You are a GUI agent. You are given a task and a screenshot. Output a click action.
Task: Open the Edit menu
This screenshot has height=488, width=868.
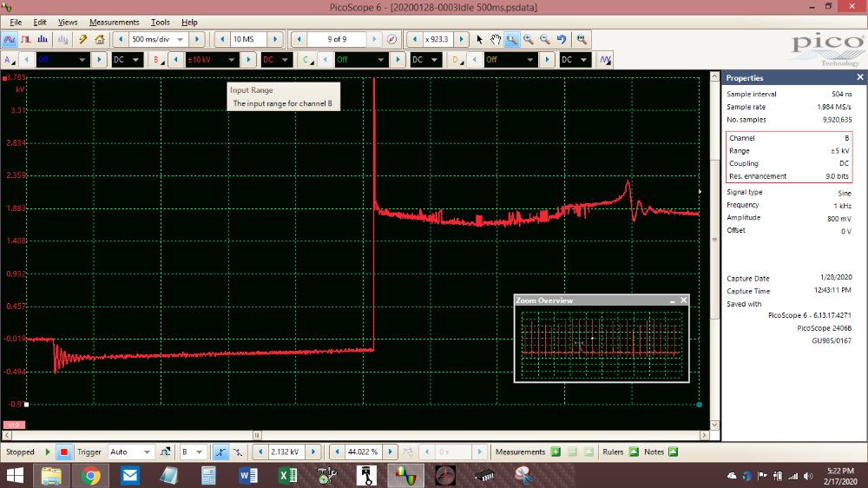(x=40, y=23)
